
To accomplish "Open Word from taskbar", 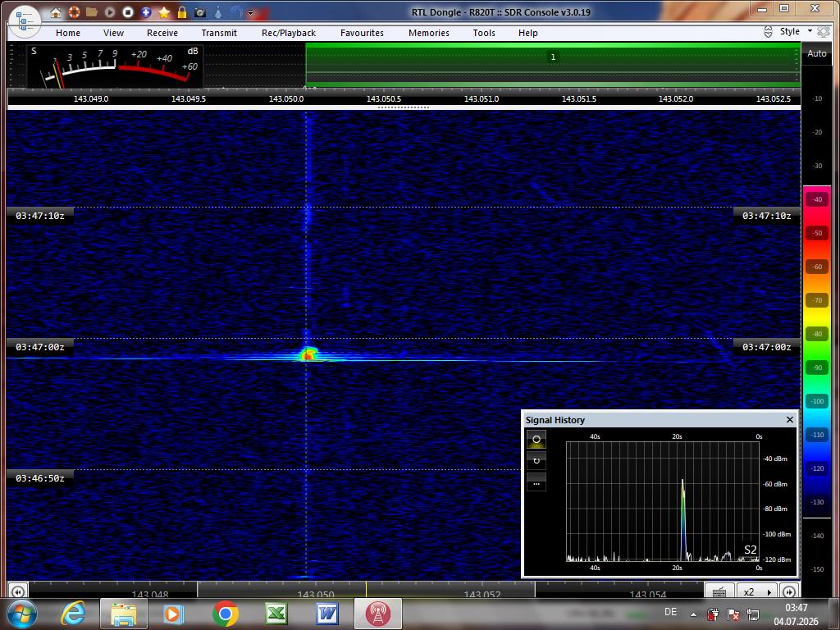I will pyautogui.click(x=326, y=614).
